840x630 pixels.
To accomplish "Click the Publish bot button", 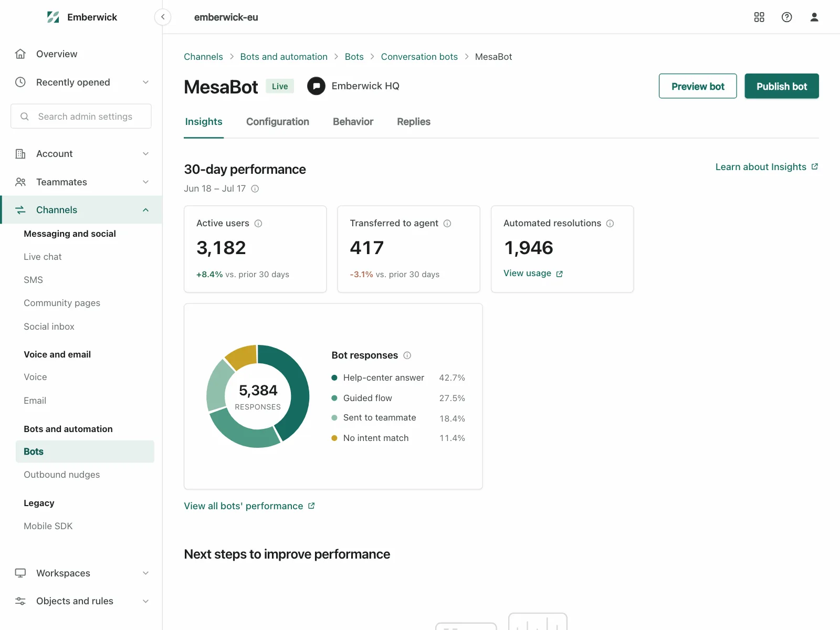I will pos(782,86).
